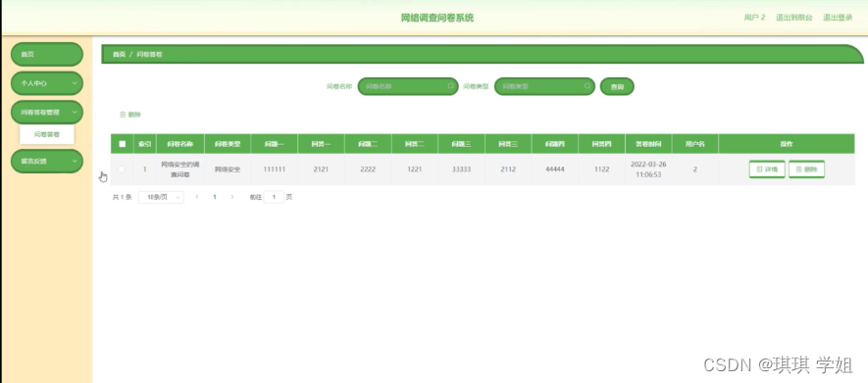868x383 pixels.
Task: Click the 索引 column header
Action: pos(145,144)
